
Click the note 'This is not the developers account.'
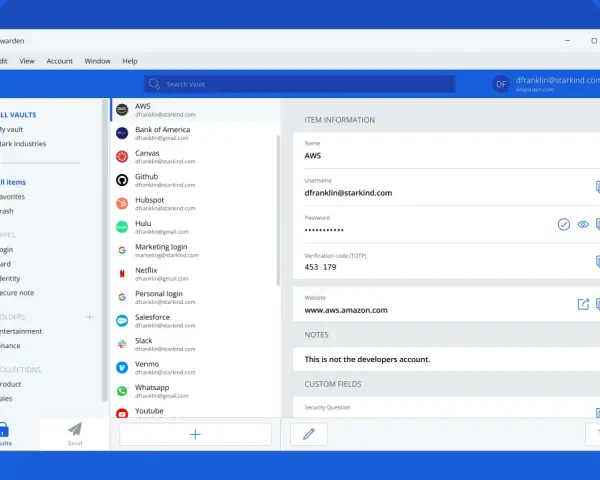click(367, 359)
